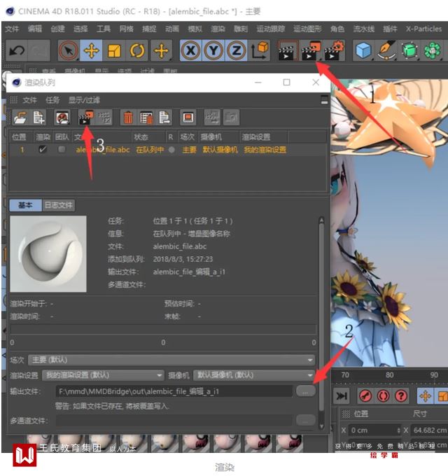448x476 pixels.
Task: Activate the Move tool
Action: point(91,50)
